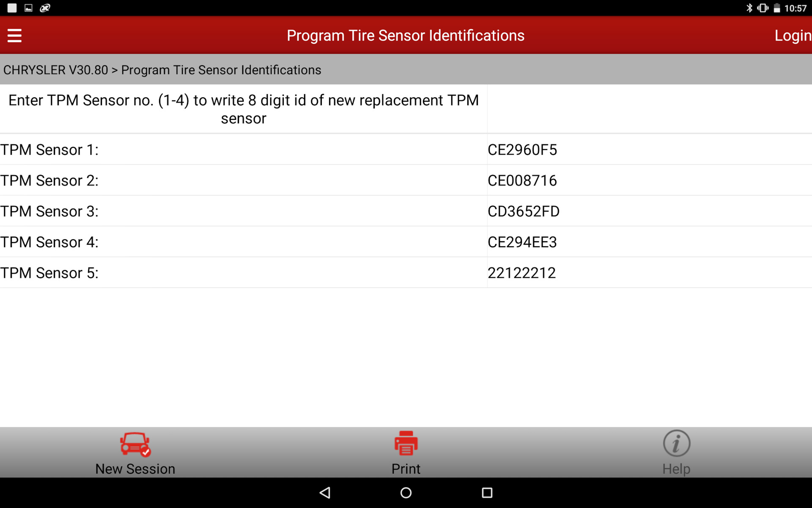
Task: Tap sensor ID value CE2960F5
Action: (522, 150)
